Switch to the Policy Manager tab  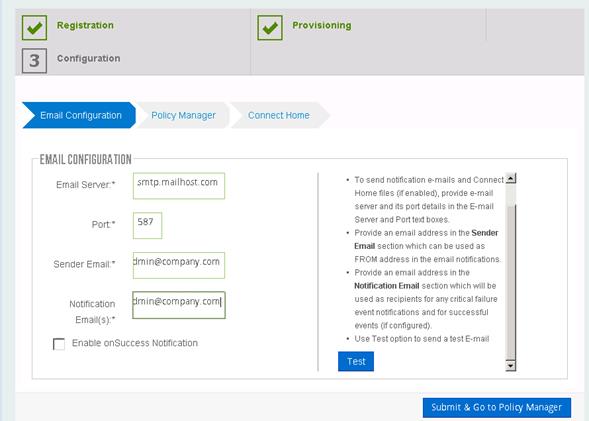[x=183, y=115]
